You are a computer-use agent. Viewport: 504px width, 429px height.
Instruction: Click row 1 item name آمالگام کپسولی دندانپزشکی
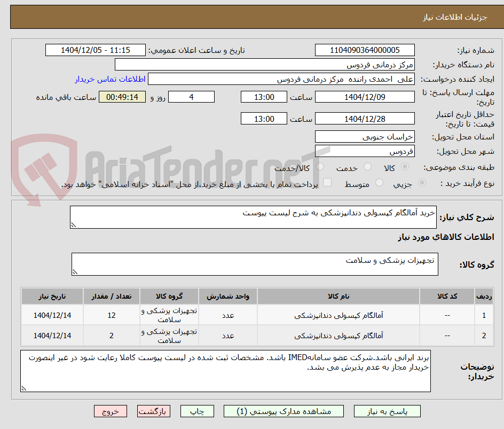click(338, 316)
